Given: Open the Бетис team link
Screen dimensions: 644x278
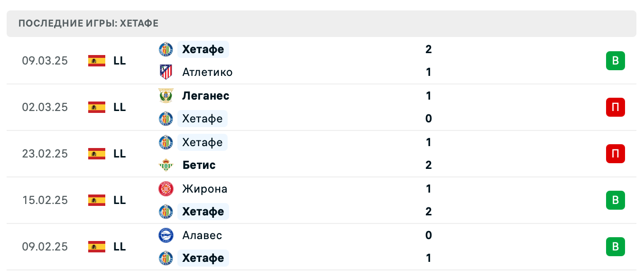Looking at the screenshot, I should 199,165.
